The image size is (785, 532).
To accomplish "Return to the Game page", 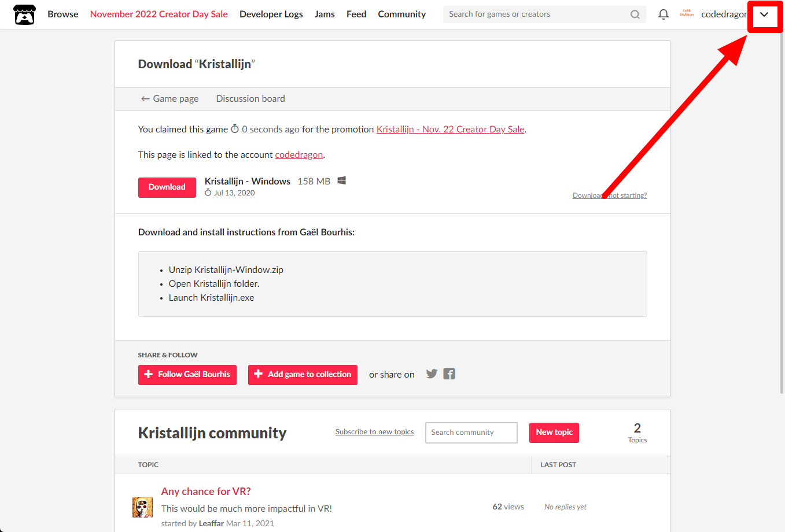I will pyautogui.click(x=170, y=99).
